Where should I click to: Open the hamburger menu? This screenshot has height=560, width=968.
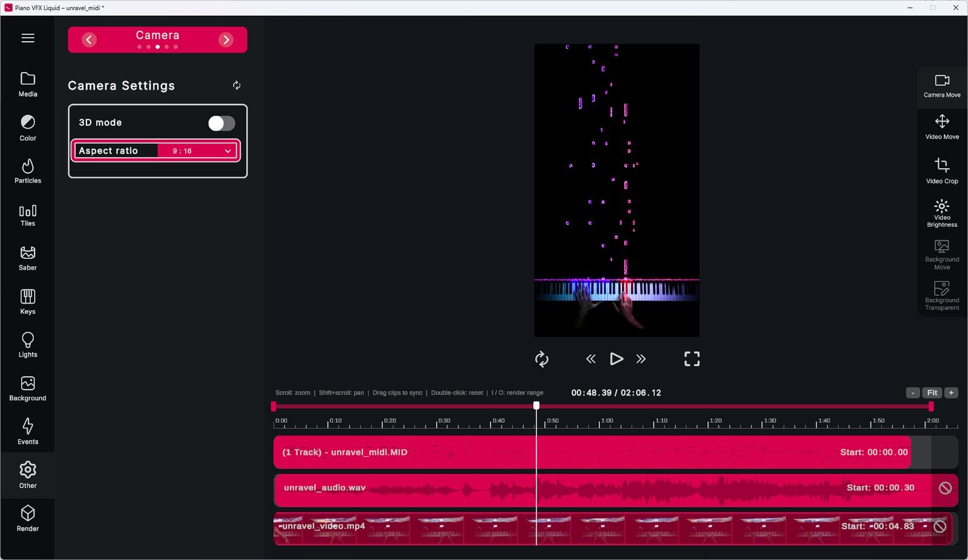28,38
